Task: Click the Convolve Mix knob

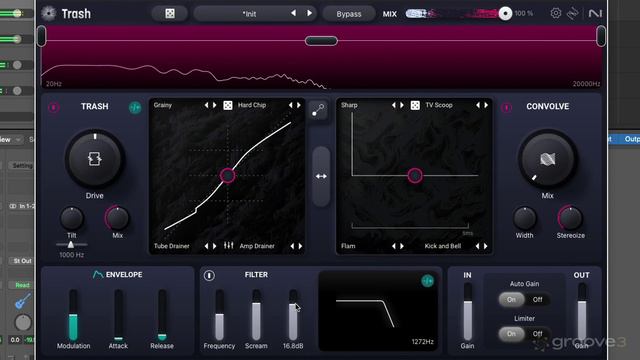Action: [547, 159]
